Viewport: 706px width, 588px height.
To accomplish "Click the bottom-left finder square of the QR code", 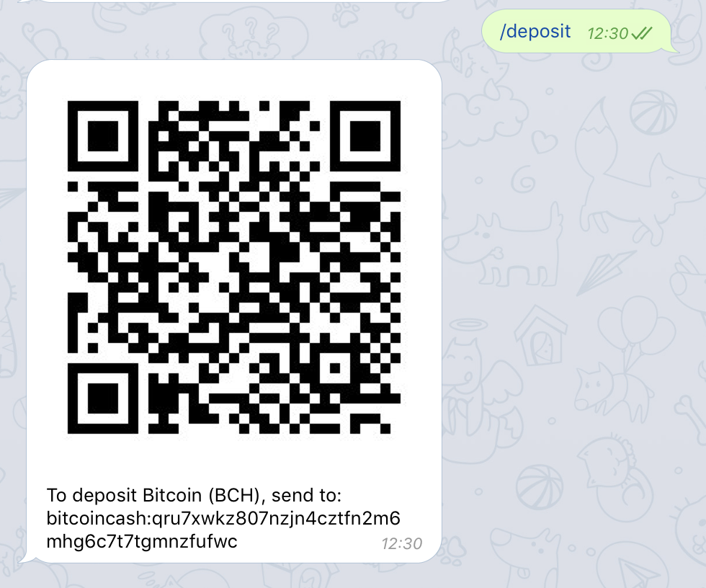I will pyautogui.click(x=102, y=398).
